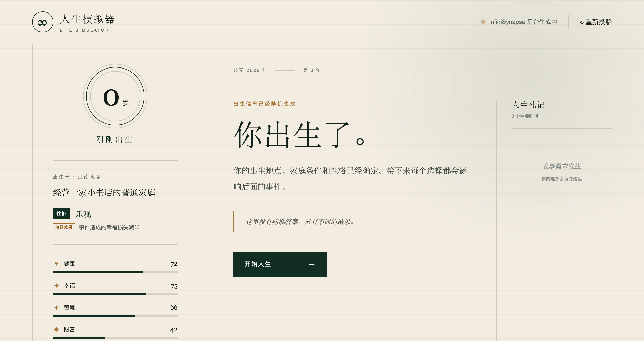Click the infinity logo icon

(43, 22)
